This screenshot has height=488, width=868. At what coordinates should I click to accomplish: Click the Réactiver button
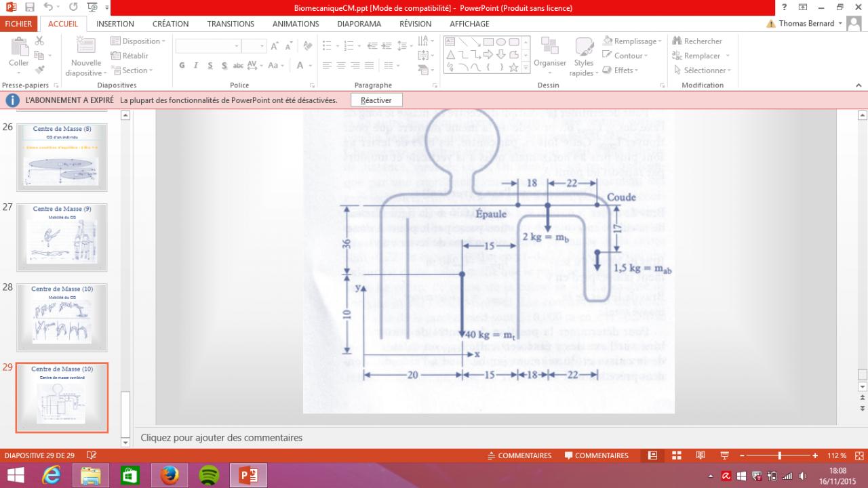[x=376, y=100]
